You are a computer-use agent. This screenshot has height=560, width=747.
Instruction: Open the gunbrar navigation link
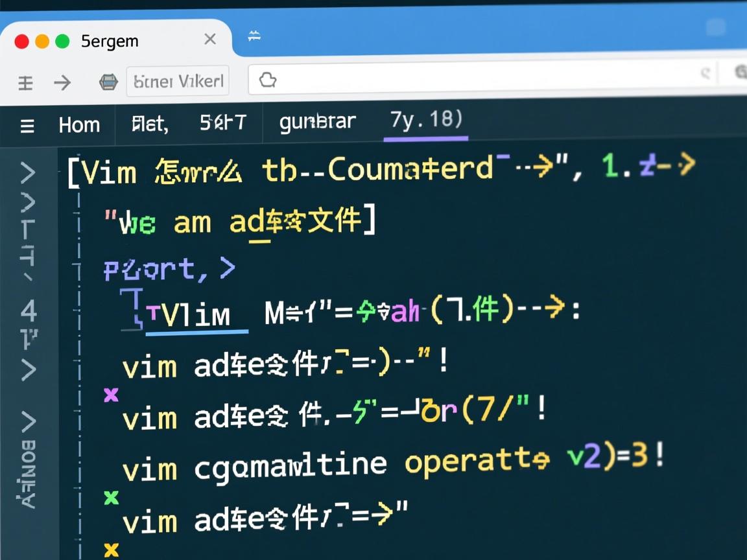(x=317, y=122)
